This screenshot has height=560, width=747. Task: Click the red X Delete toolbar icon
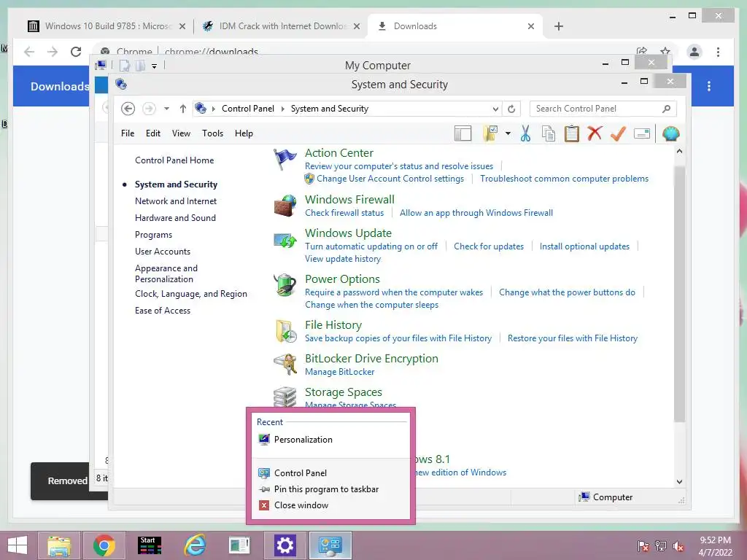595,133
